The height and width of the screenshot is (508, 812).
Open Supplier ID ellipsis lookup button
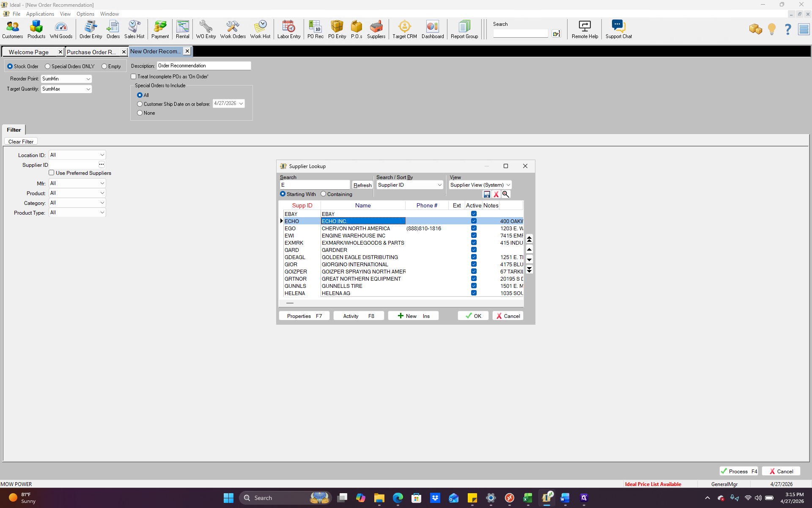(101, 164)
